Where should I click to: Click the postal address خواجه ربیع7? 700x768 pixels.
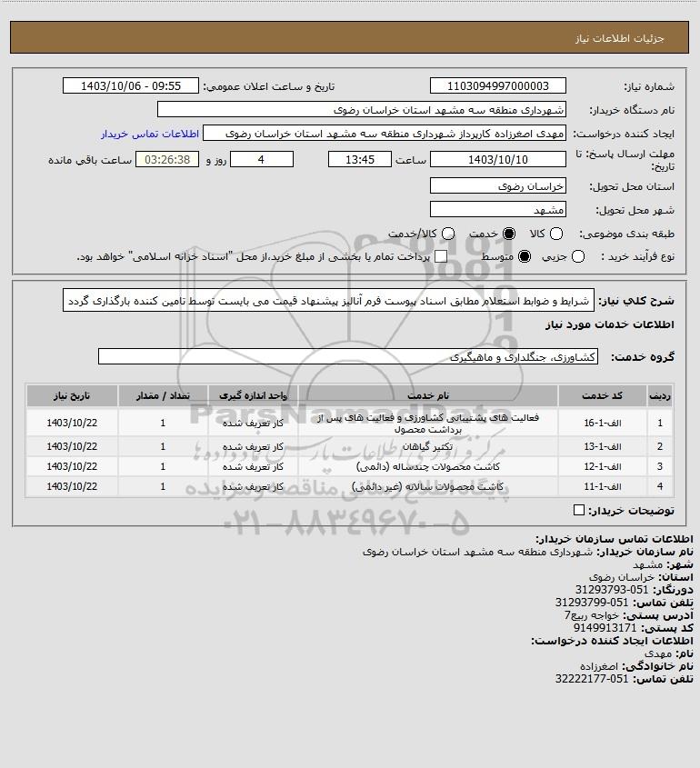[592, 615]
